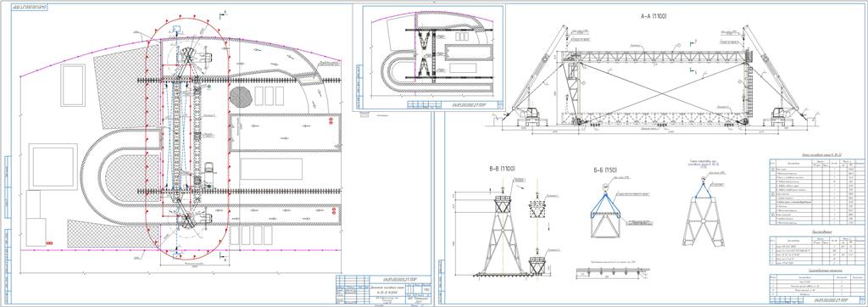Click the inset site plan thumbnail at top center
Screen dimensions: 868x307
click(x=430, y=59)
